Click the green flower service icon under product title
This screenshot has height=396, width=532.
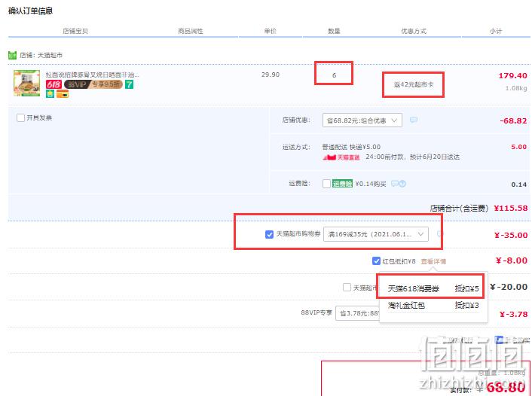pyautogui.click(x=50, y=94)
